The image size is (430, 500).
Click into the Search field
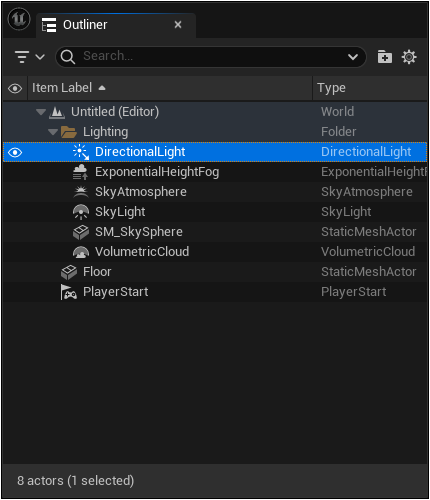click(x=210, y=57)
